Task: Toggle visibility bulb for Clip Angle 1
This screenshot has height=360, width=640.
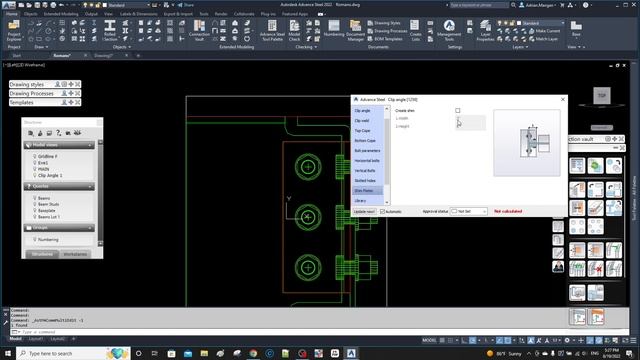Action: [x=35, y=175]
